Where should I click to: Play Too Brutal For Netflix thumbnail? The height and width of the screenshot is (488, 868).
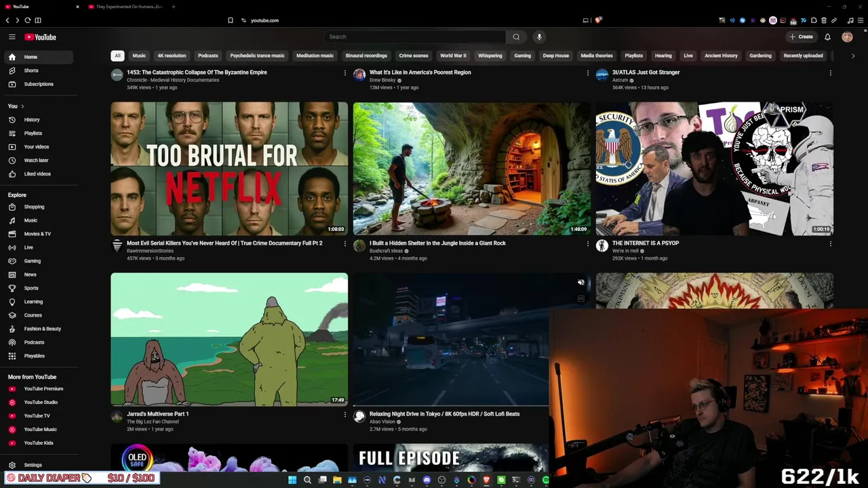229,168
